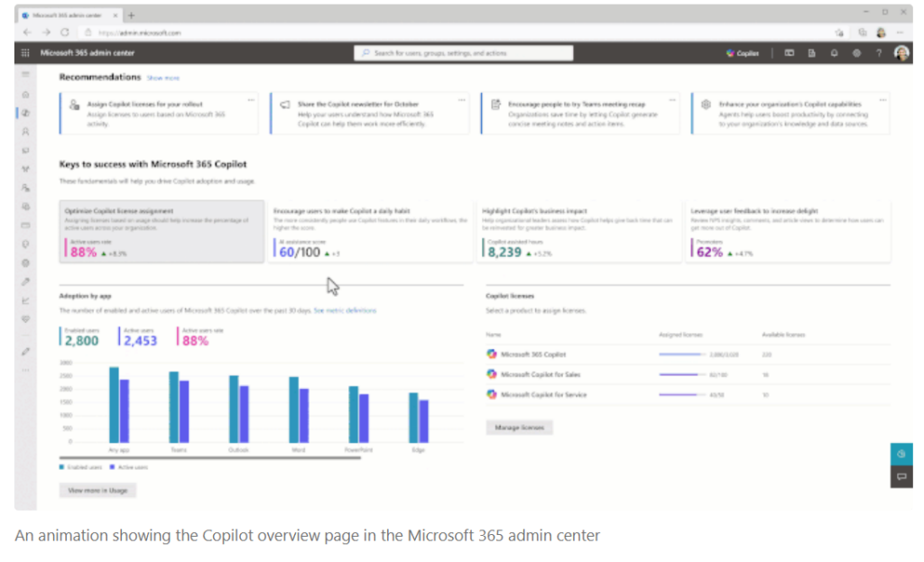Image resolution: width=924 pixels, height=562 pixels.
Task: Open Reports chart icon in left sidebar
Action: [x=25, y=300]
